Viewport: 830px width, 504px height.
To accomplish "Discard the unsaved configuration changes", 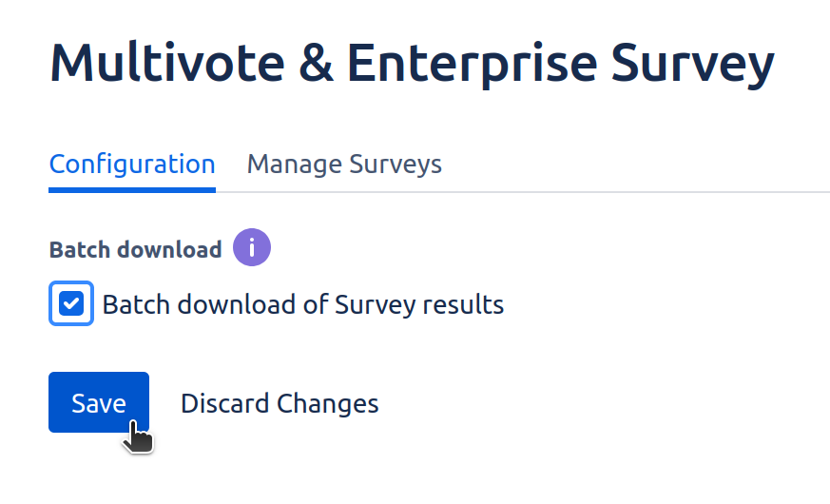I will coord(280,403).
